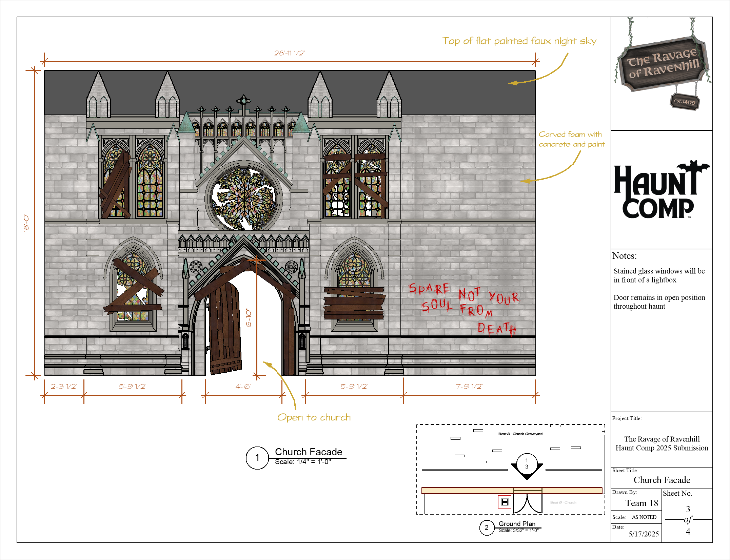Click the number 2 circle by Ground Plan
The height and width of the screenshot is (560, 730).
click(x=487, y=527)
